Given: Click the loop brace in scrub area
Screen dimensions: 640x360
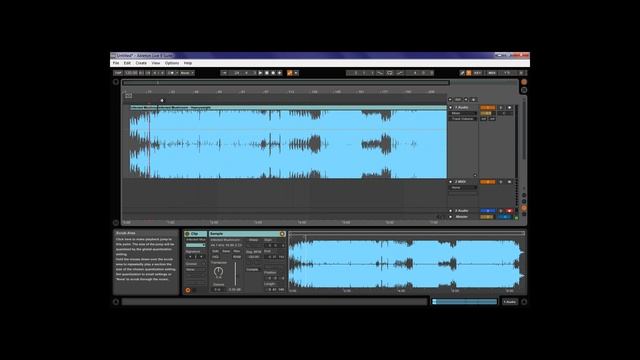Looking at the screenshot, I should [x=129, y=96].
